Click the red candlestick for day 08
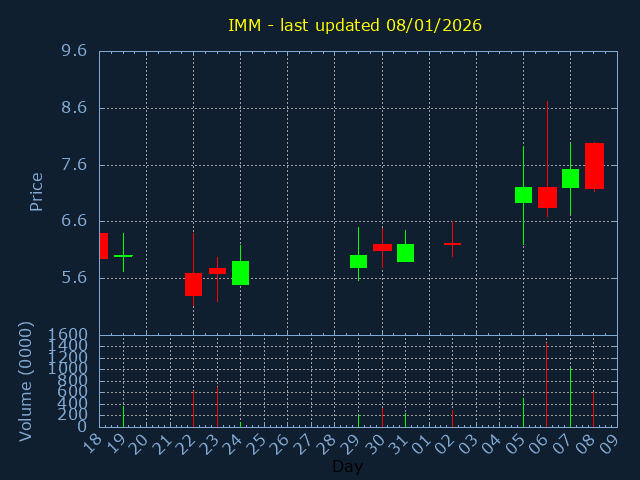This screenshot has width=640, height=480. click(594, 166)
